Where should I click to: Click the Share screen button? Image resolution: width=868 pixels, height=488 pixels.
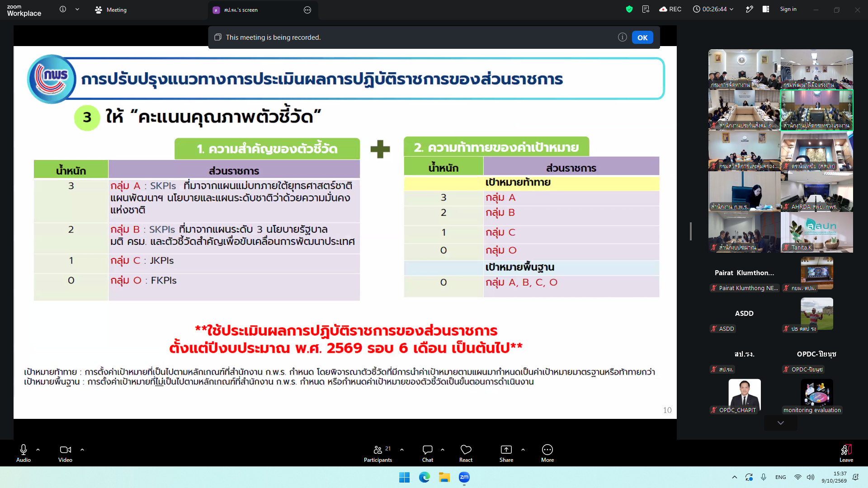[506, 453]
